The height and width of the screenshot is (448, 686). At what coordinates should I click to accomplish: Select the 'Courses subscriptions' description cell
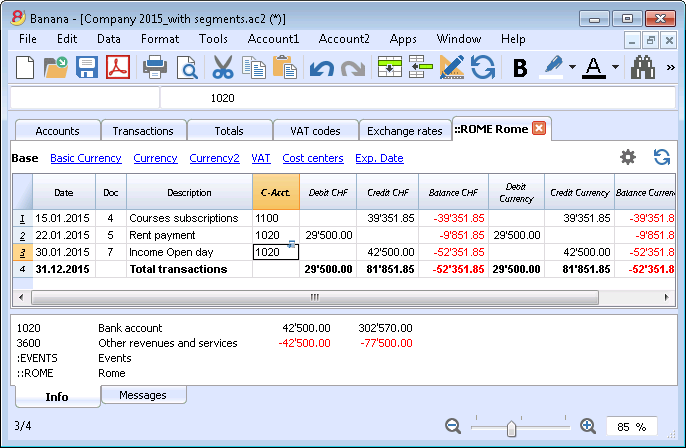pyautogui.click(x=189, y=218)
